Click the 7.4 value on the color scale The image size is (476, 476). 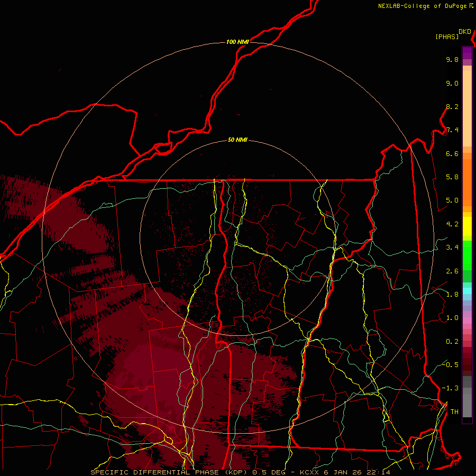click(x=452, y=130)
